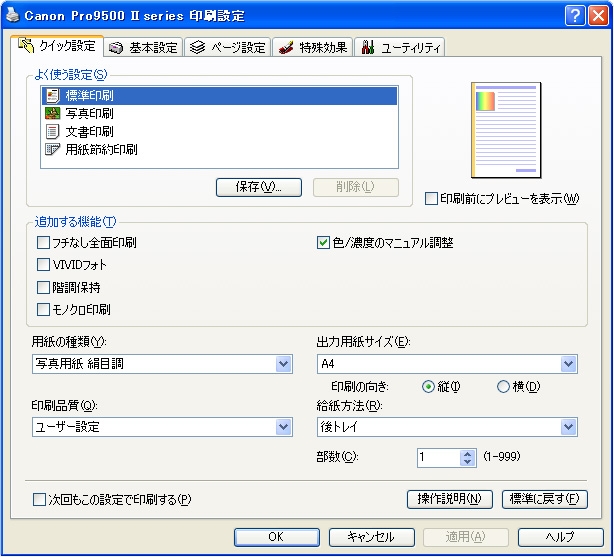Screen dimensions: 614x557
Task: Open the ページ設定 tab
Action: point(228,47)
